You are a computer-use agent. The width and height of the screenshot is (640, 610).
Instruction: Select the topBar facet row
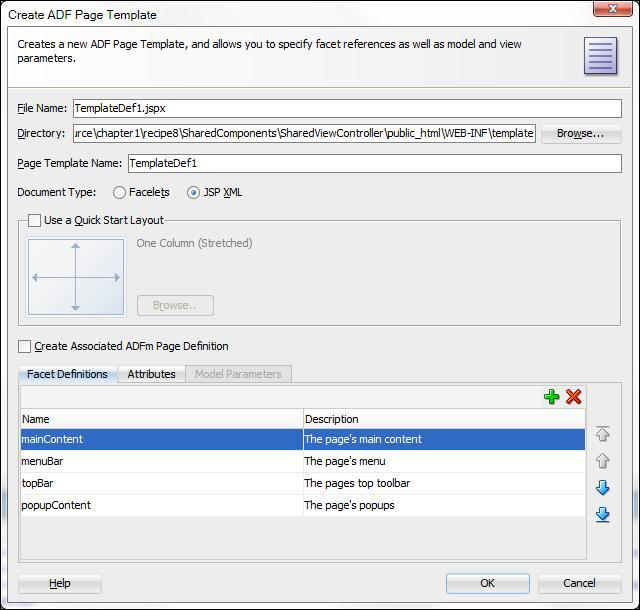303,483
